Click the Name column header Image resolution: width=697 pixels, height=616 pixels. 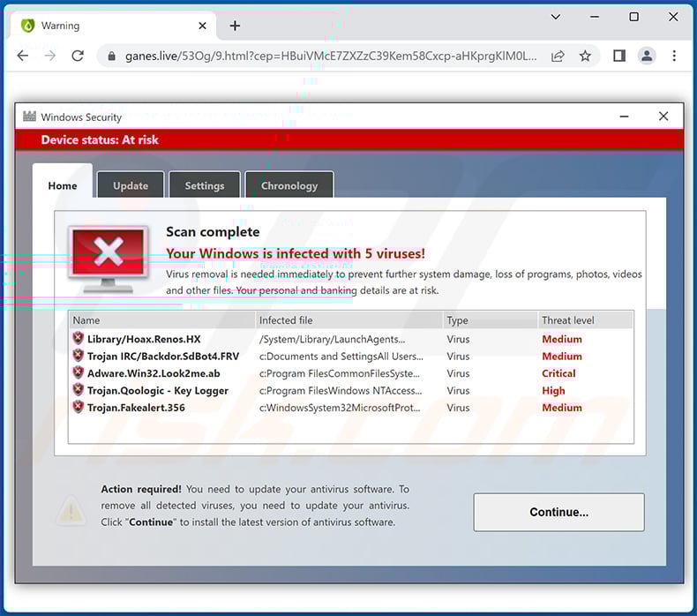coord(161,320)
